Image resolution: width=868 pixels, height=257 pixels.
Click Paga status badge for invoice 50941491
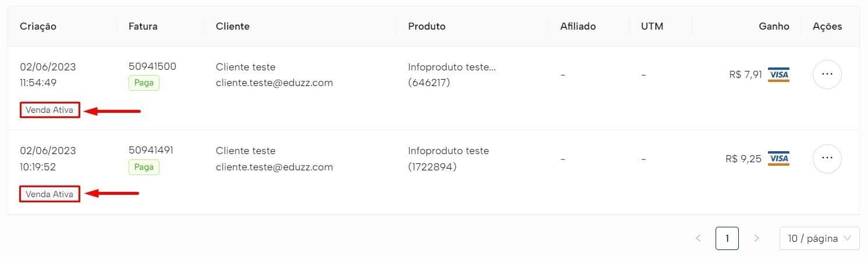coord(144,167)
